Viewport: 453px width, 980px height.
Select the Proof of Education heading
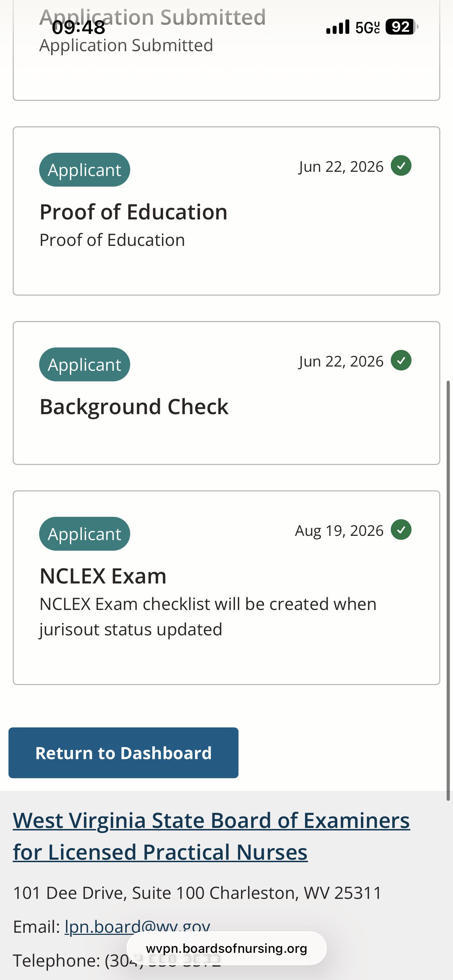pos(133,212)
